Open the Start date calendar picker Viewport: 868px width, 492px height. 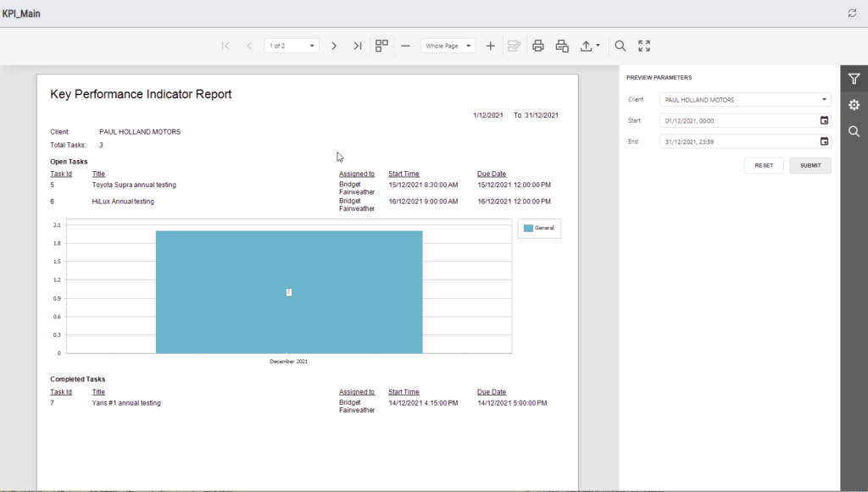coord(824,120)
